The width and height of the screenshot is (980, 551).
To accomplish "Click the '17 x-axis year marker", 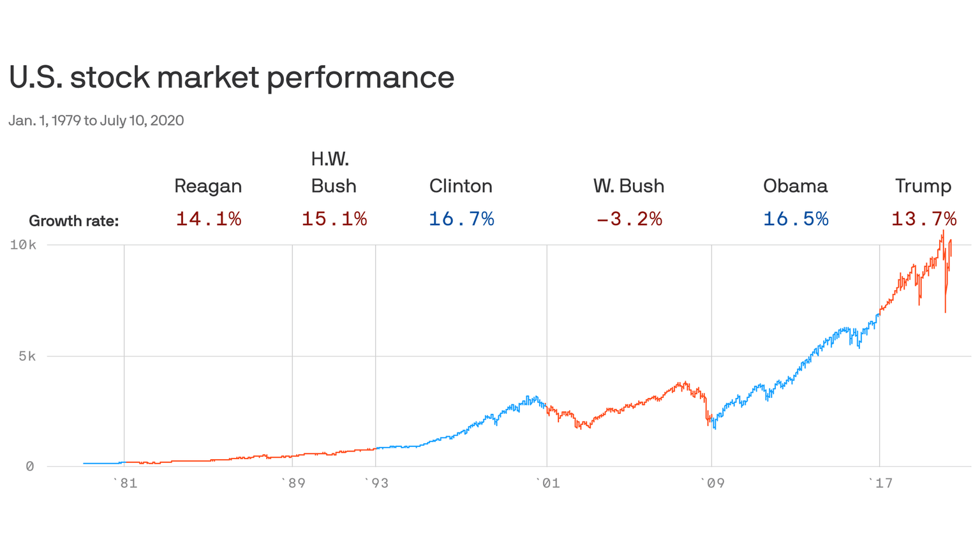I will pyautogui.click(x=880, y=483).
